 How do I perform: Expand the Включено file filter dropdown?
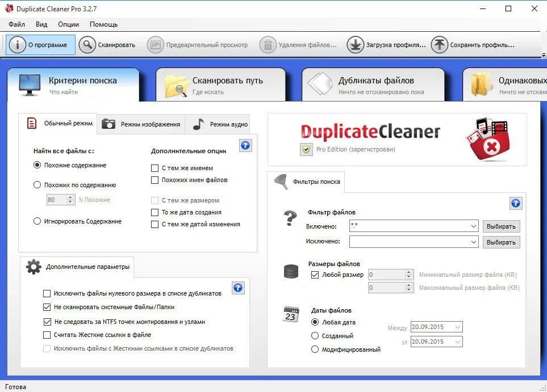coord(473,226)
